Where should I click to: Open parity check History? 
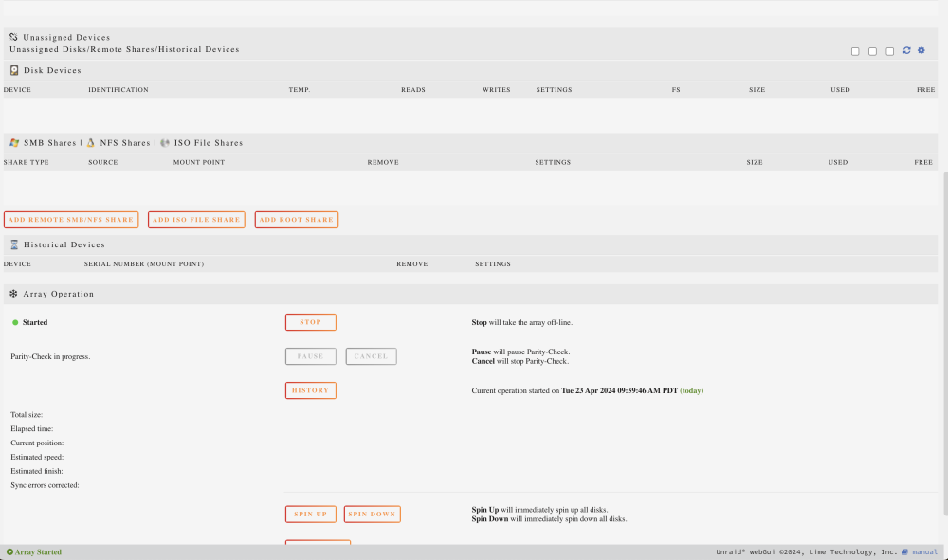[311, 390]
